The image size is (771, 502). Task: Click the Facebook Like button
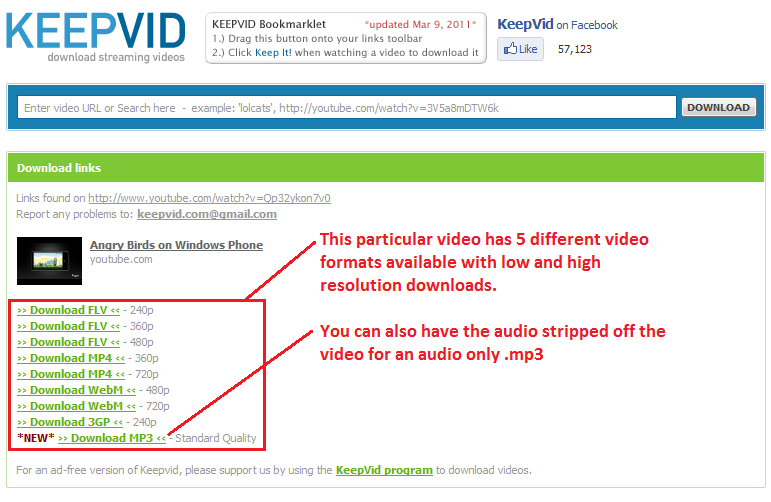[520, 49]
